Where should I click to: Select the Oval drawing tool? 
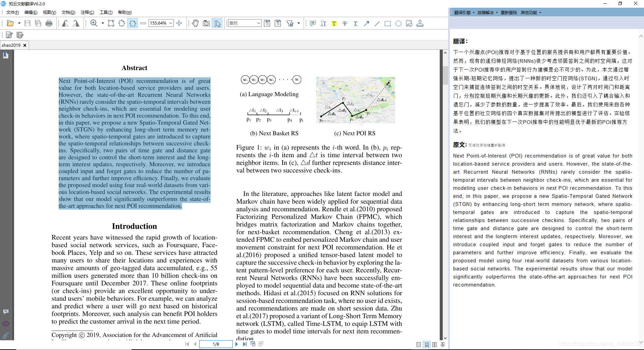(398, 23)
